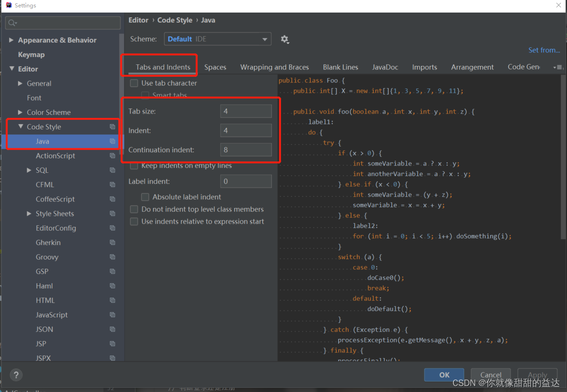This screenshot has width=567, height=392.
Task: Enable Do not indent top level class members
Action: [x=134, y=209]
